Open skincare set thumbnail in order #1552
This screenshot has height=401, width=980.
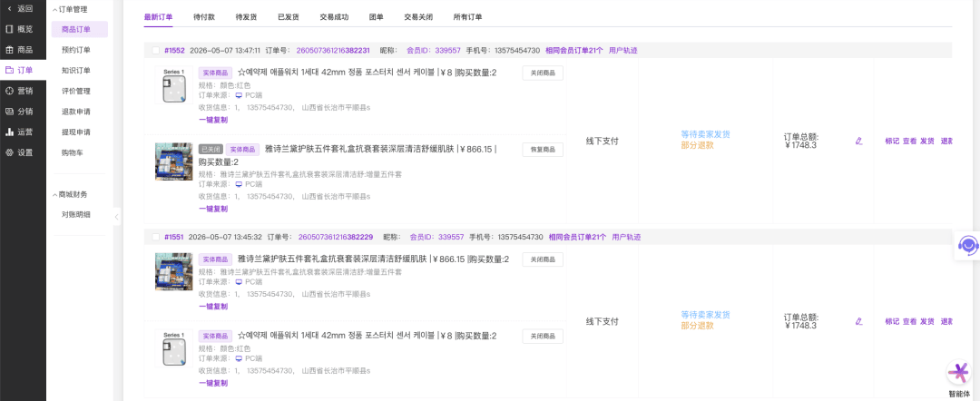coord(173,161)
